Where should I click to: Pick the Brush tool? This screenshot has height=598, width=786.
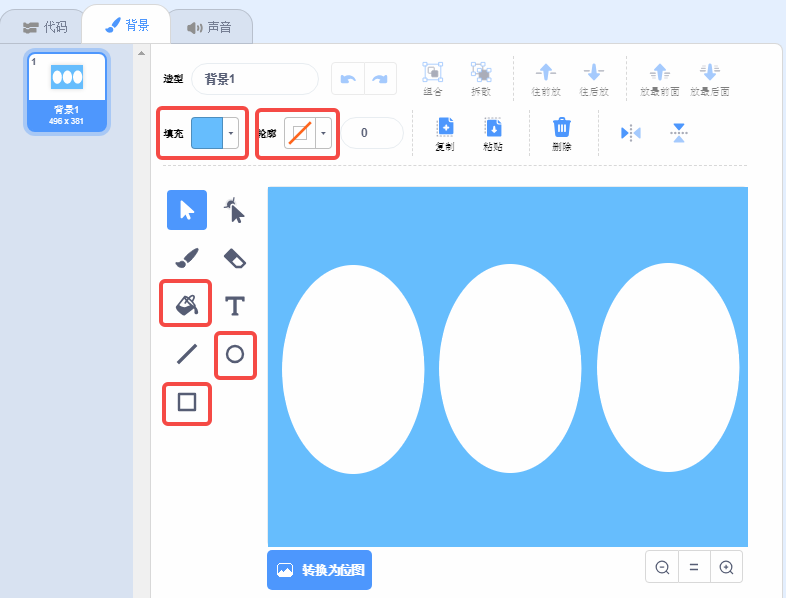(187, 258)
